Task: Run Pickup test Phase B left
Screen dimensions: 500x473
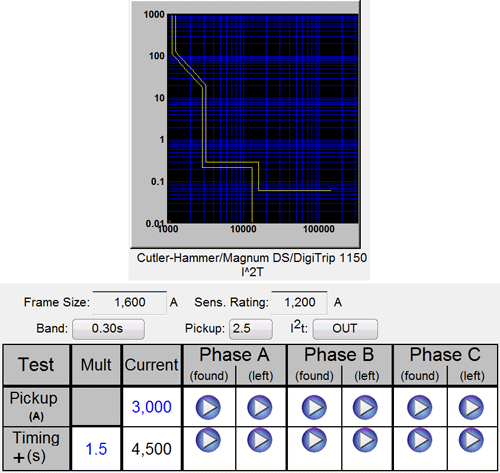Action: coord(366,407)
